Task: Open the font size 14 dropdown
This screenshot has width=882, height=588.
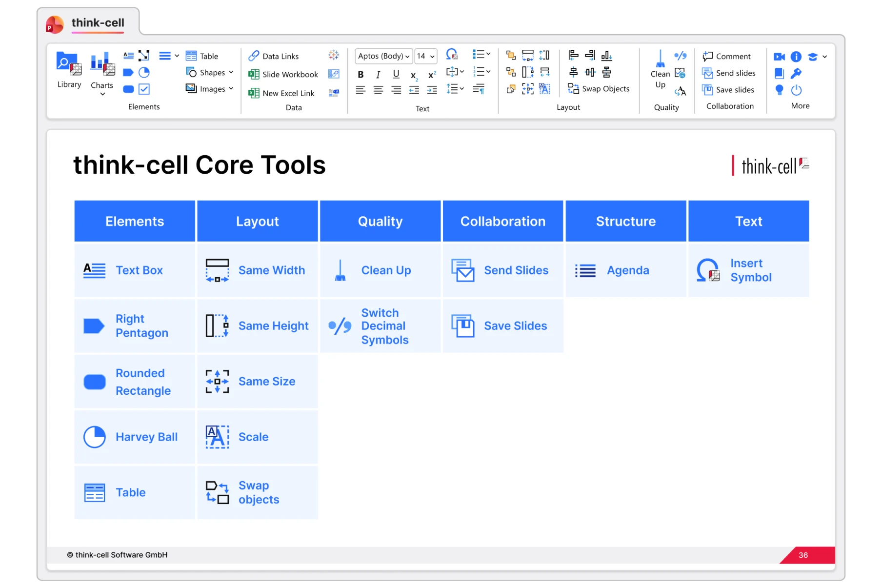Action: [425, 56]
